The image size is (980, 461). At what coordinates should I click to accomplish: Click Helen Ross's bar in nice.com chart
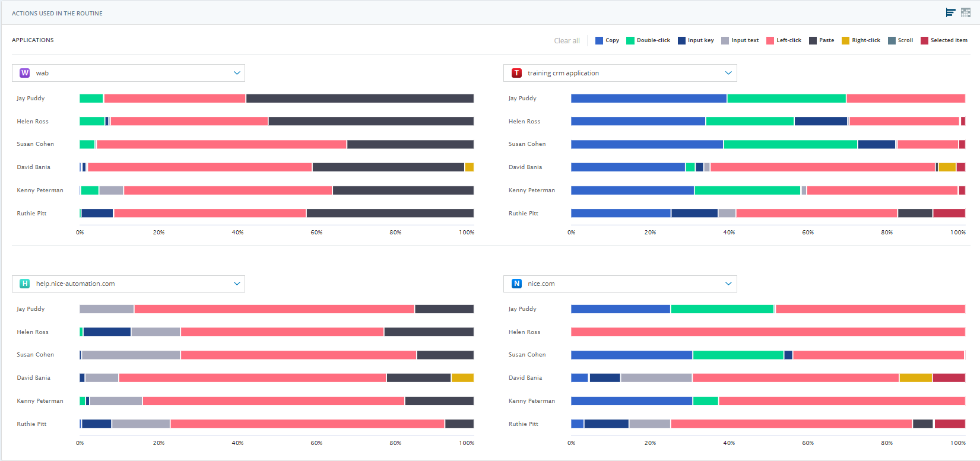pos(767,332)
